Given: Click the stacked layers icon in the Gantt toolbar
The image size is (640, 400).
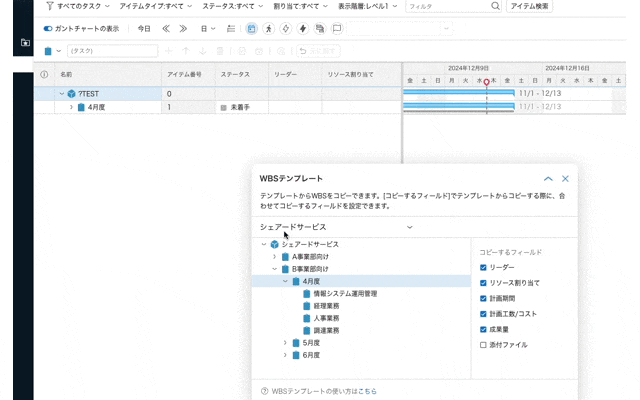Looking at the screenshot, I should coord(320,29).
